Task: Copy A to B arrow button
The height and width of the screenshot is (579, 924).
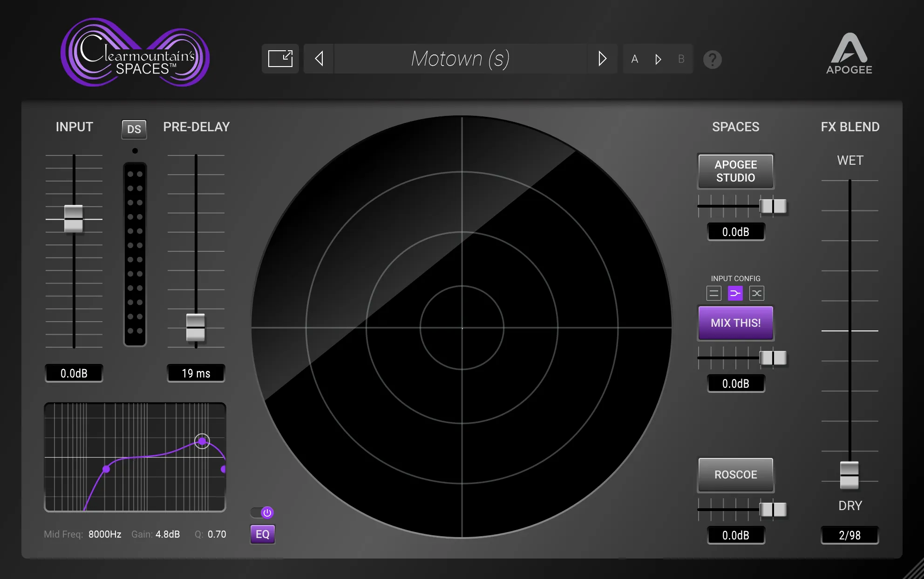Action: (658, 59)
